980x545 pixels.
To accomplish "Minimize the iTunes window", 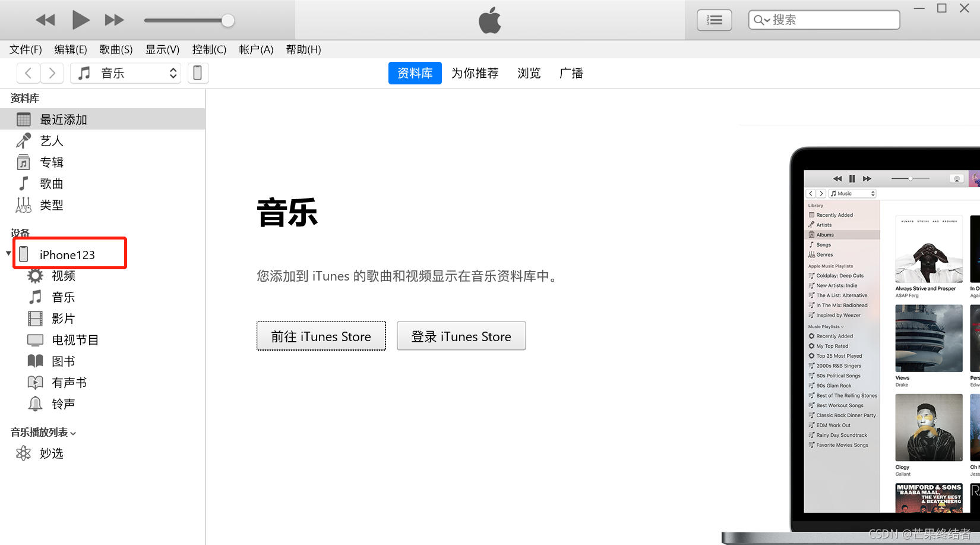I will click(x=919, y=8).
